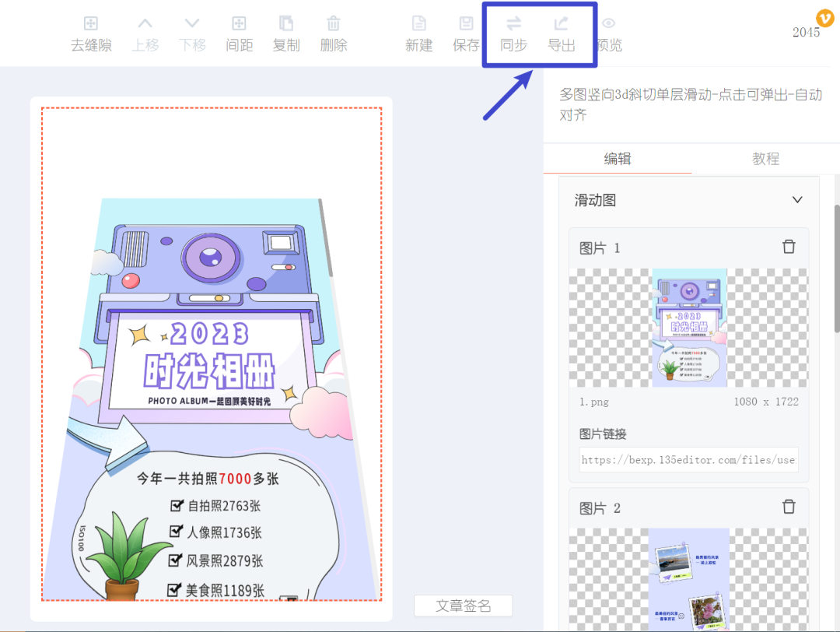Delete element with 删除 toolbar icon
This screenshot has width=840, height=632.
(333, 34)
